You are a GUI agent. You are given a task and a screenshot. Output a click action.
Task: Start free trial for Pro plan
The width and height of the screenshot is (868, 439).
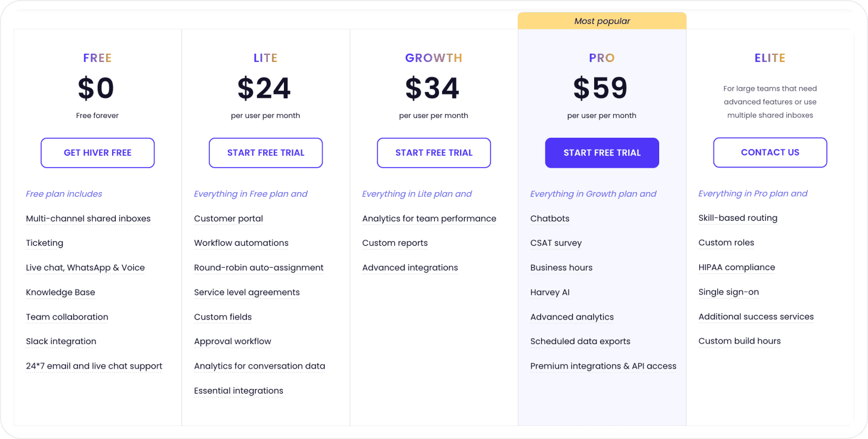tap(602, 153)
